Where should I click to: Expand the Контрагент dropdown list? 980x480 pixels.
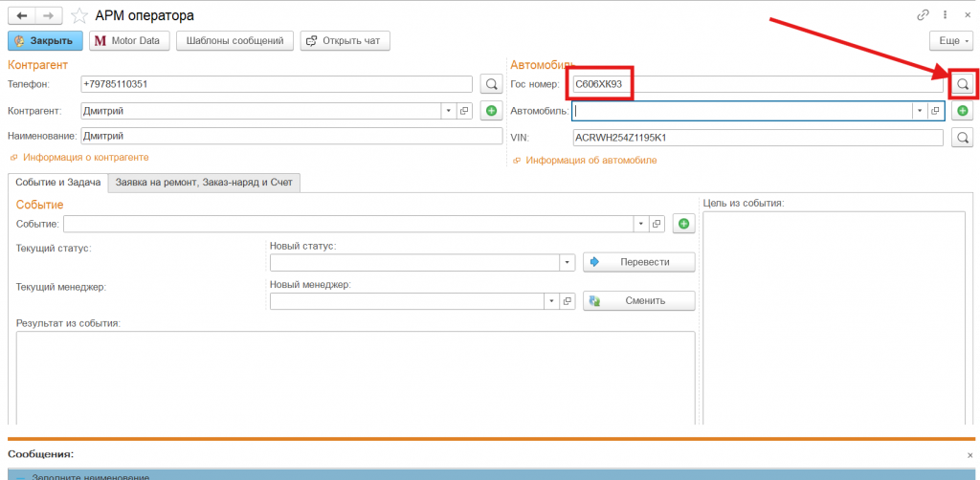[448, 111]
